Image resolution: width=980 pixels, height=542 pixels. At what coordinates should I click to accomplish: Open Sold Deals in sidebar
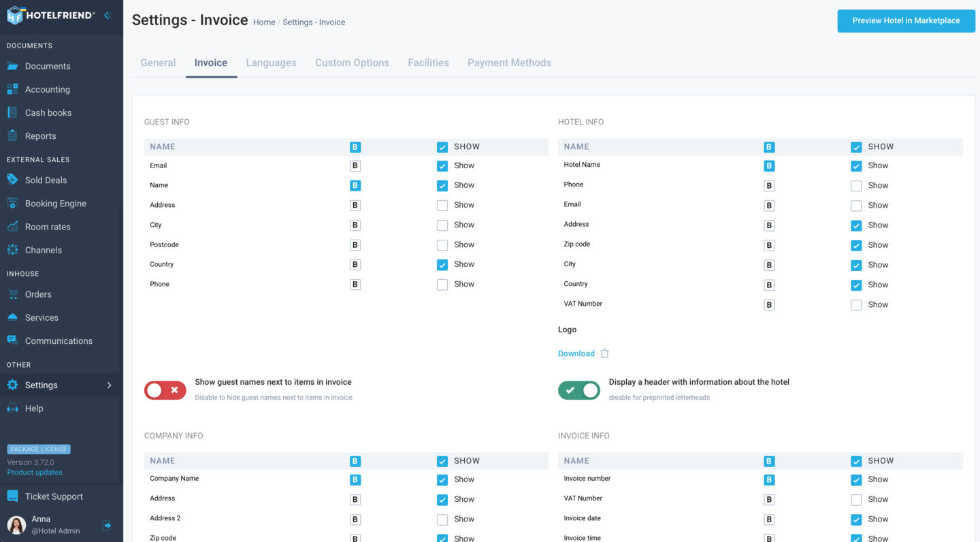tap(46, 180)
